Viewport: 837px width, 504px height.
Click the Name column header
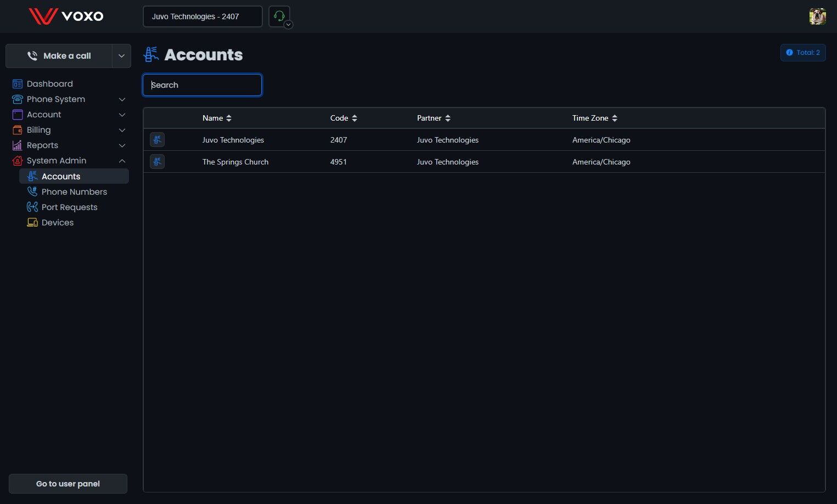213,118
